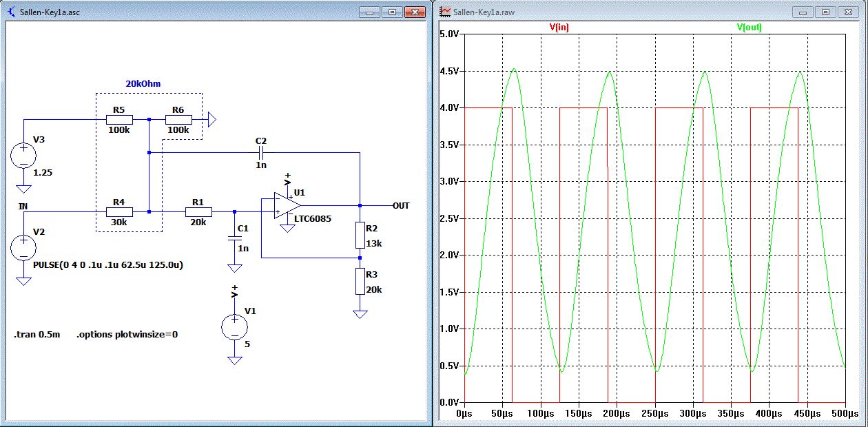Select the V1 supply source symbol
Image resolution: width=868 pixels, height=427 pixels.
234,326
